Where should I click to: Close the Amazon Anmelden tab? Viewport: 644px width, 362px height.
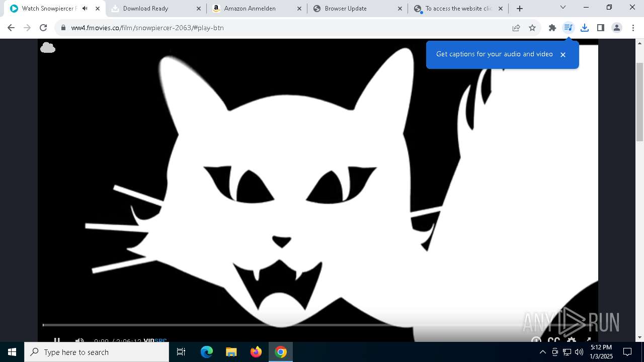(x=299, y=9)
